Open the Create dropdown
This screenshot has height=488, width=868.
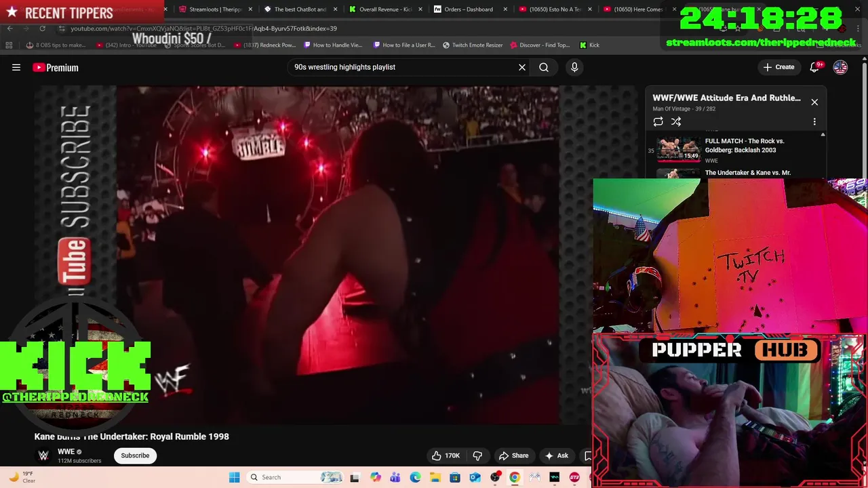point(778,67)
